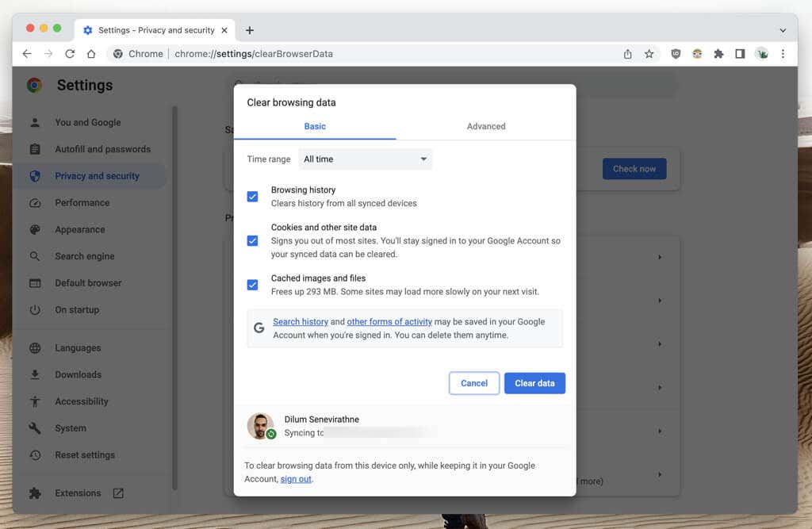Switch to the Advanced tab
The image size is (812, 529).
pyautogui.click(x=486, y=126)
